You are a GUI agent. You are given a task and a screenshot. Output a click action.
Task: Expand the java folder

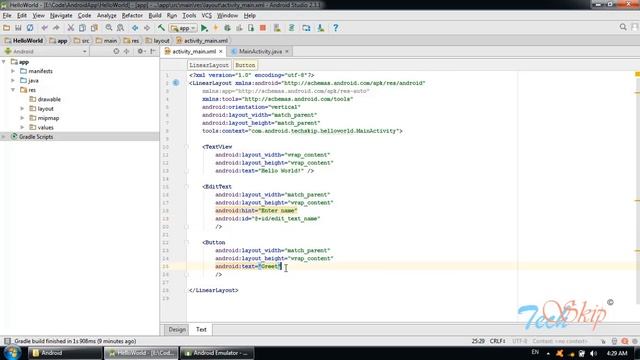13,80
